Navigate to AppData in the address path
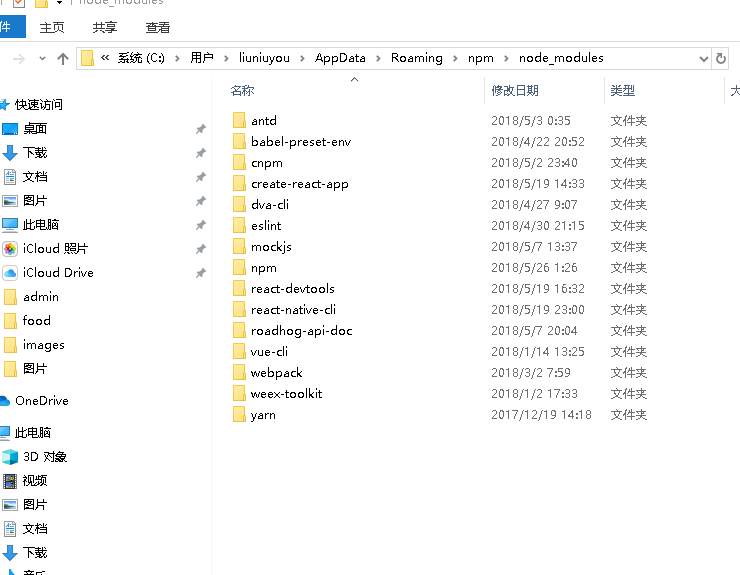Image resolution: width=740 pixels, height=575 pixels. pos(340,58)
